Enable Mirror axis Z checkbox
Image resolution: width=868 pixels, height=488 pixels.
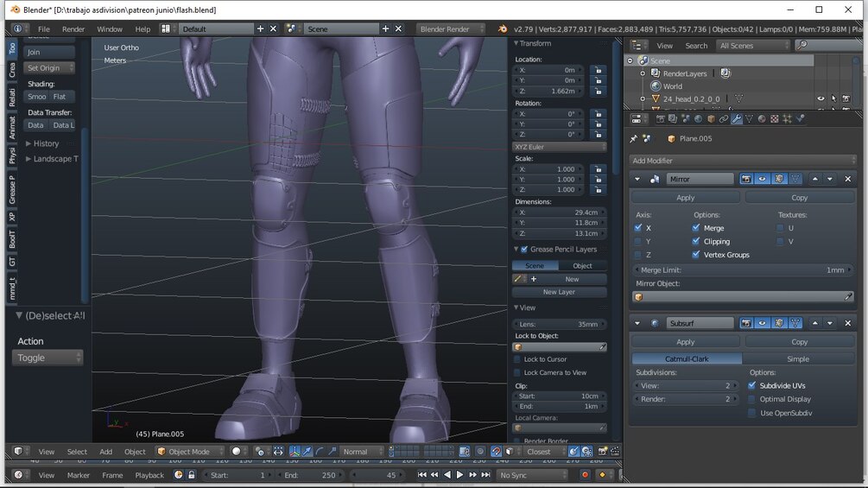point(638,255)
